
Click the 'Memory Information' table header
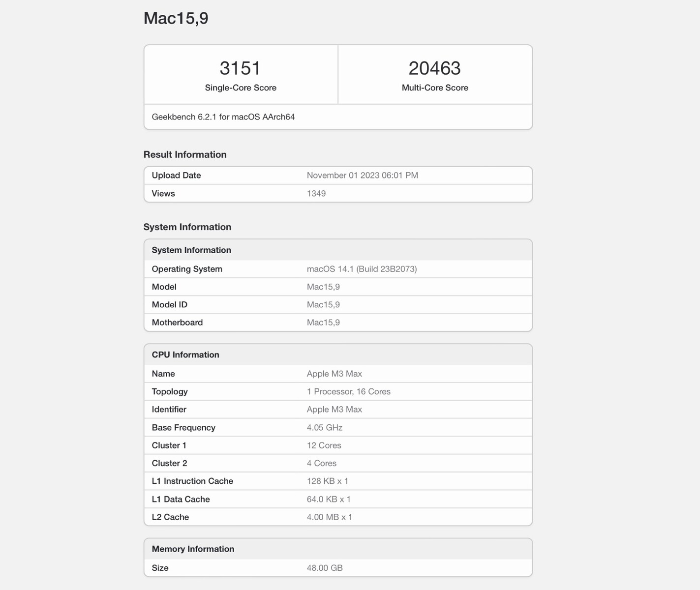coord(338,549)
